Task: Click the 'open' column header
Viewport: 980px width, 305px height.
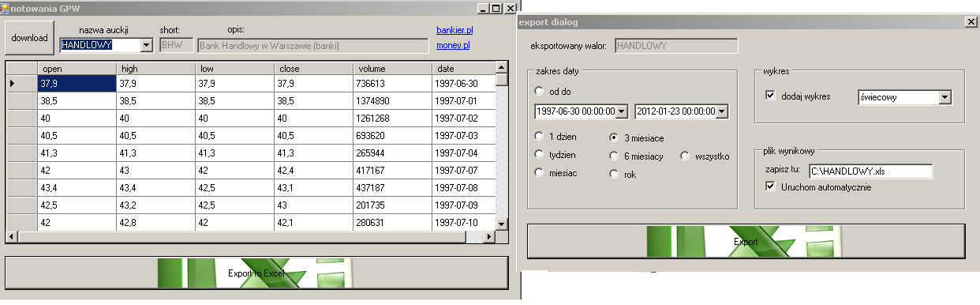Action: pyautogui.click(x=77, y=69)
